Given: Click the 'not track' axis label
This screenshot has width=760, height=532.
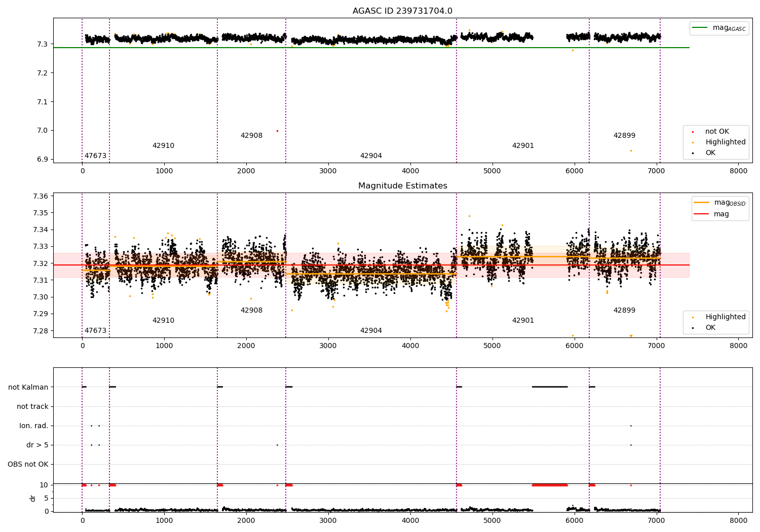Looking at the screenshot, I should [x=32, y=406].
